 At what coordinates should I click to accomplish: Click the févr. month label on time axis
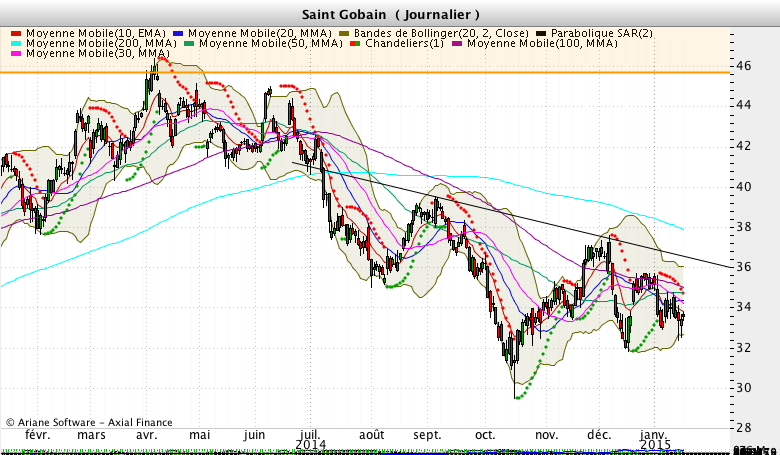[38, 435]
